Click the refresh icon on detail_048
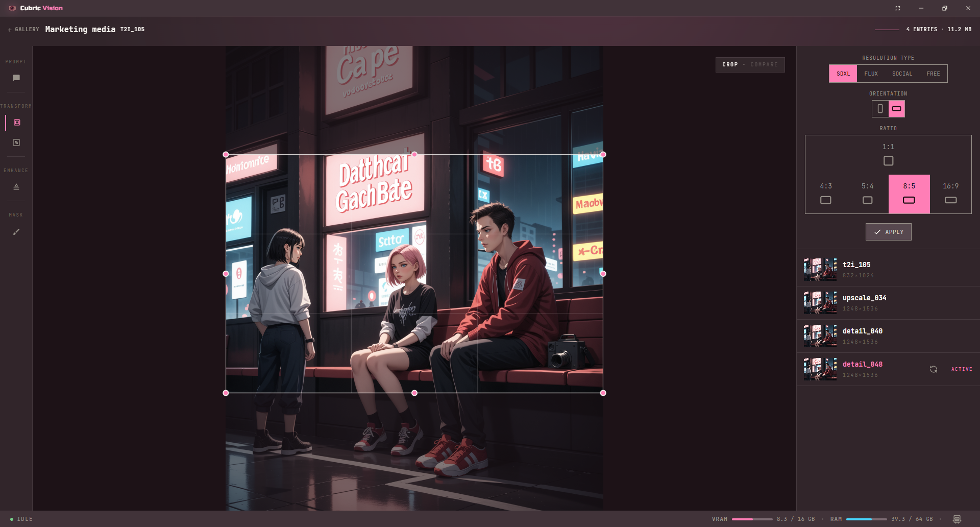 934,369
